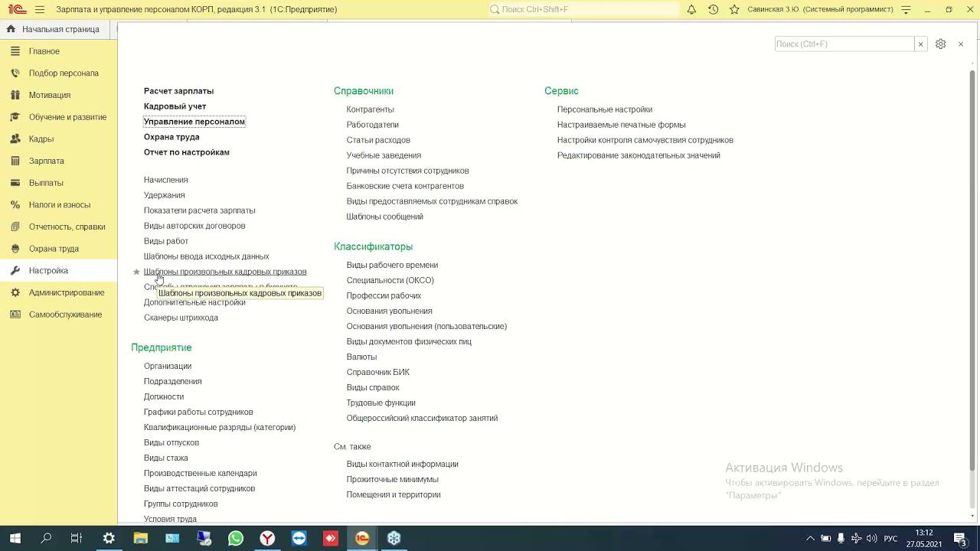This screenshot has height=551, width=980.
Task: Open service and settings lines icon
Action: 906,9
